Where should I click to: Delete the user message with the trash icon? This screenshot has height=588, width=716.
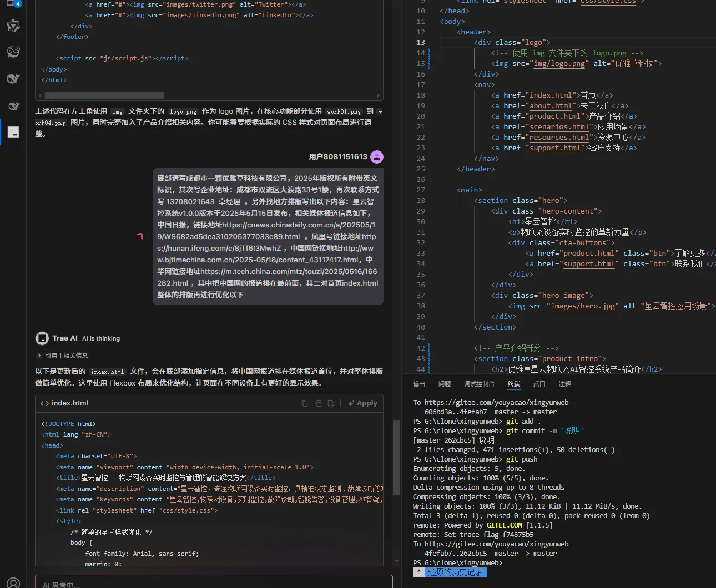[140, 236]
